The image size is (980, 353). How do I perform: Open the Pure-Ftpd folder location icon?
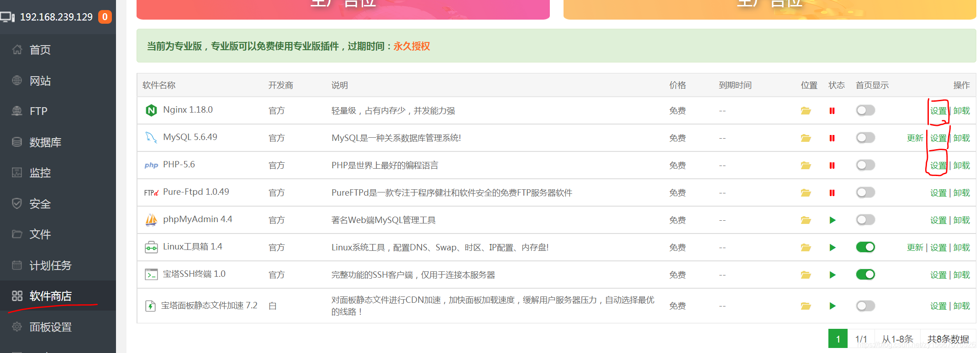[x=806, y=193]
